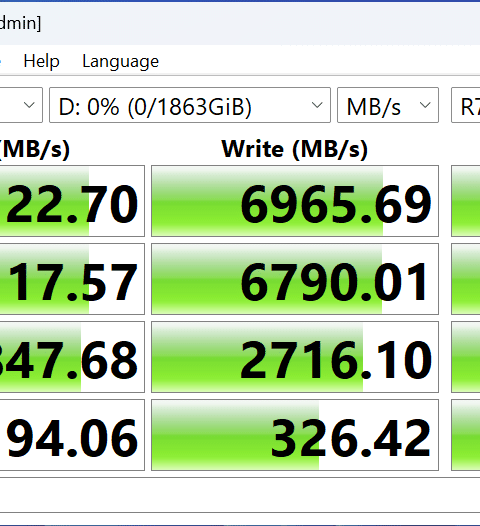The width and height of the screenshot is (480, 526).
Task: Open the Help menu
Action: 41,61
